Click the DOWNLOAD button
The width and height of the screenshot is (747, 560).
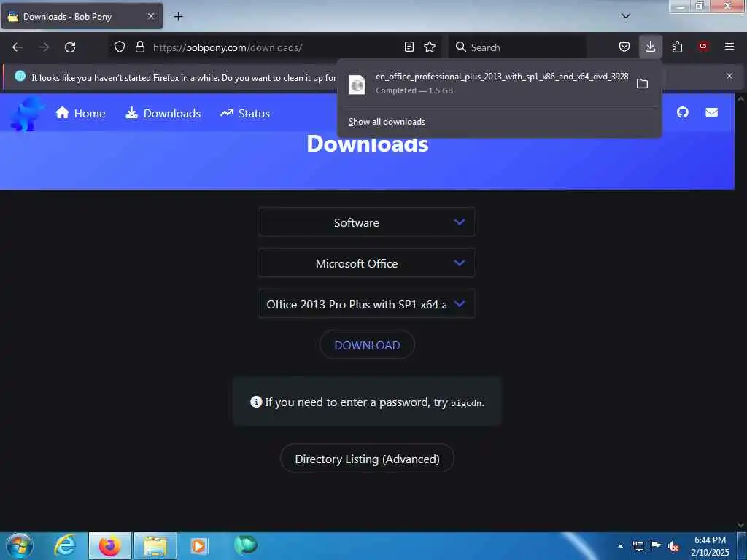pos(367,345)
